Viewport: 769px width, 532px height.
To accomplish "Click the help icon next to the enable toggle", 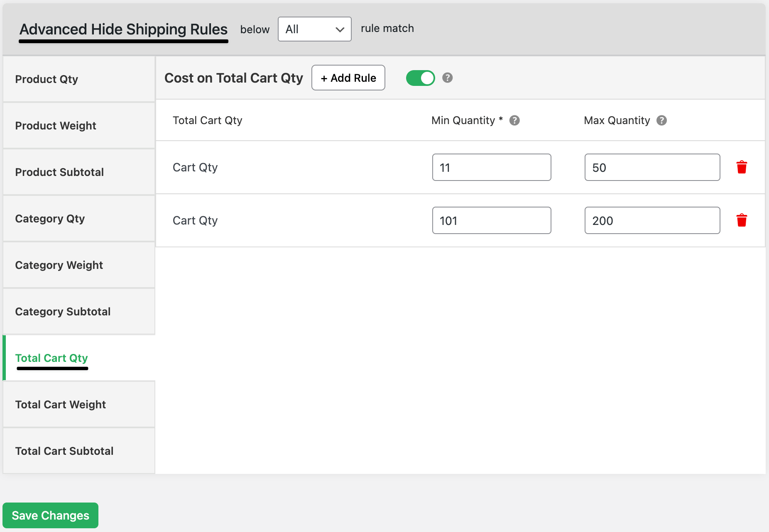I will click(x=447, y=78).
